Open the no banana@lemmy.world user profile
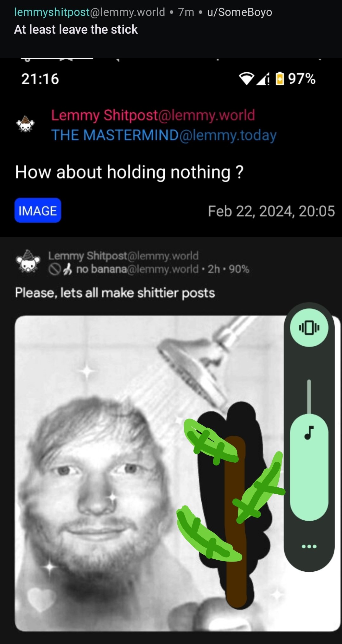This screenshot has width=342, height=644. coord(137,269)
